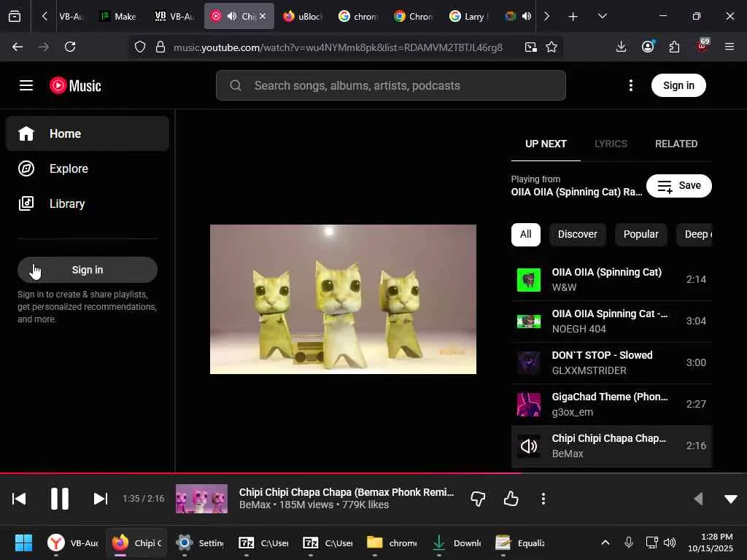
Task: Save the playing queue to a playlist
Action: pos(679,186)
